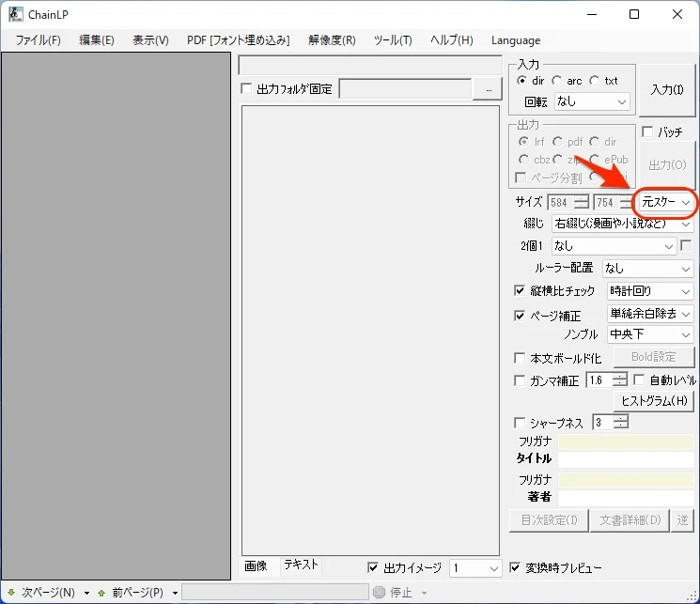This screenshot has width=700, height=604.
Task: Click the green next page arrow icon
Action: [x=11, y=593]
